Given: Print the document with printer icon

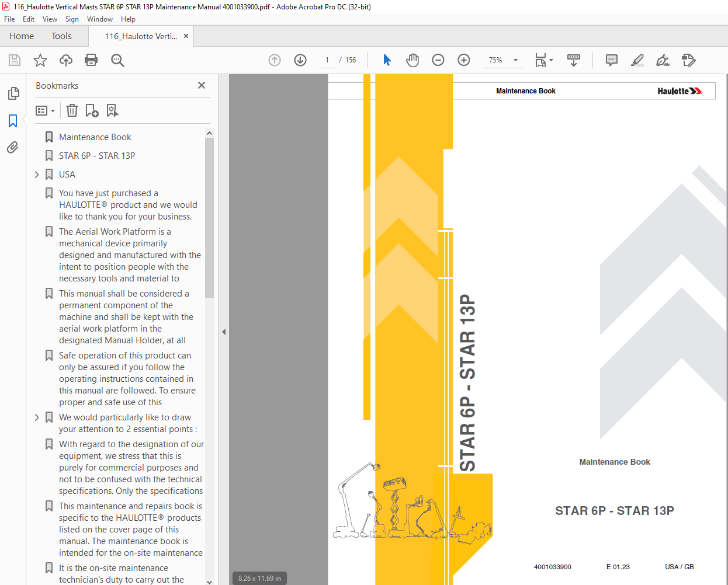Looking at the screenshot, I should tap(91, 60).
